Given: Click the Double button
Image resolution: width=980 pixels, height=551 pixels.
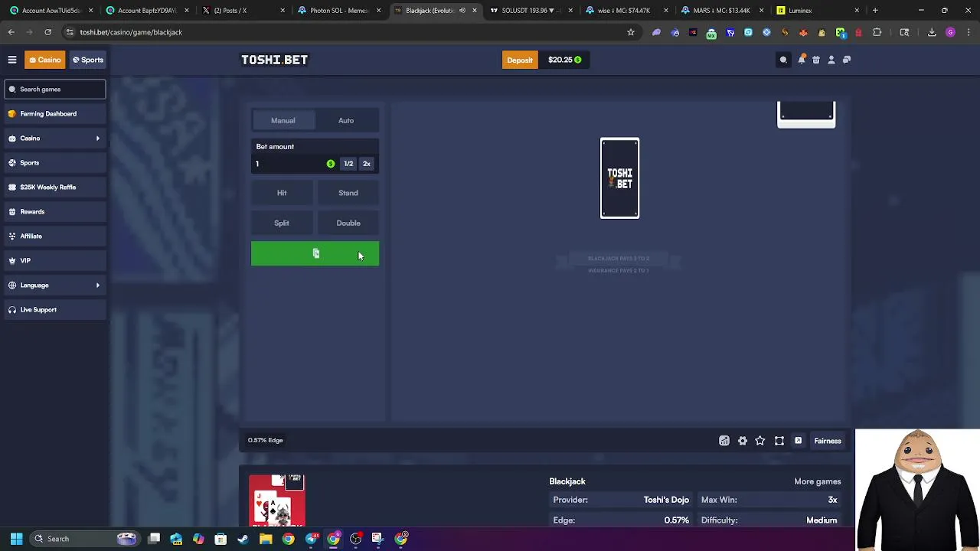Looking at the screenshot, I should tap(348, 223).
